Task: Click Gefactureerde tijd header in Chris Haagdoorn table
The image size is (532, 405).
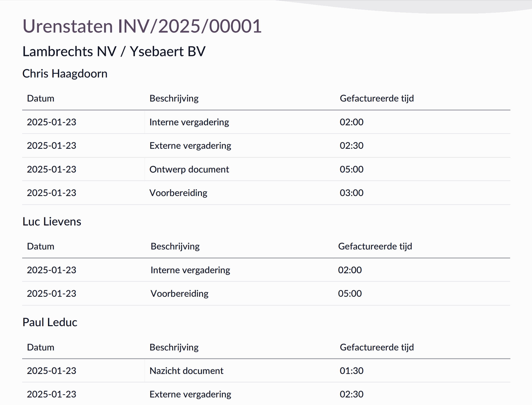Action: [x=377, y=98]
